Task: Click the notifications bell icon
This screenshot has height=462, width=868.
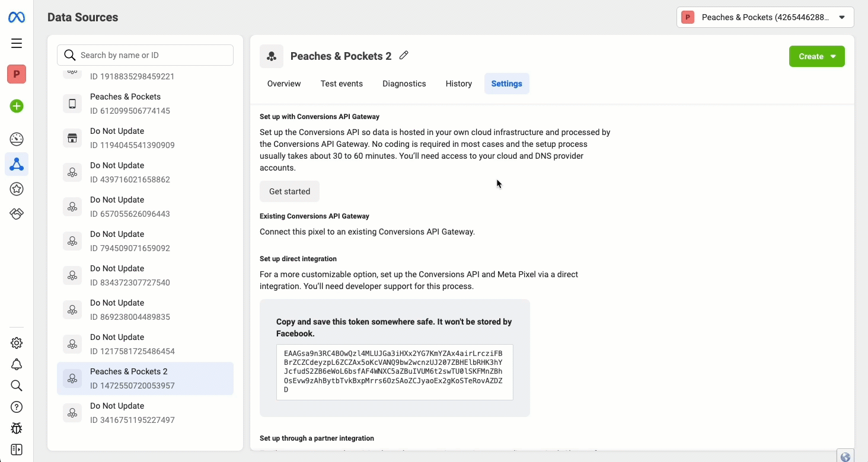Action: 17,364
